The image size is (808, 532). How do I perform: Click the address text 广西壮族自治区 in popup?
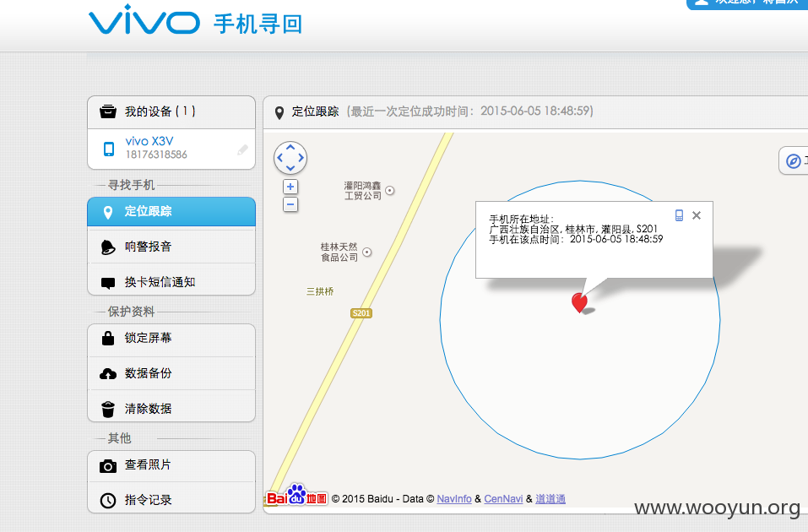click(x=524, y=229)
